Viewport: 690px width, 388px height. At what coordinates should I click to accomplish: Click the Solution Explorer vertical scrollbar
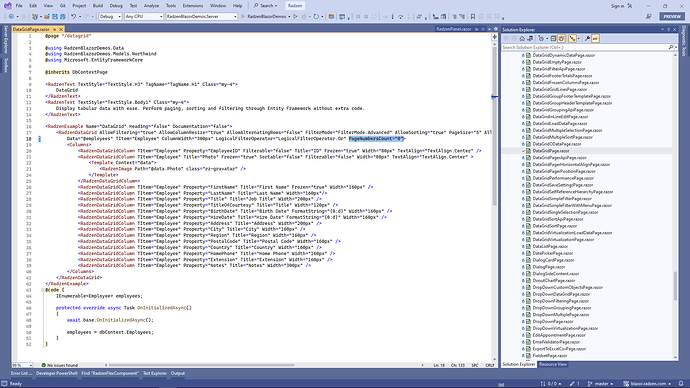pyautogui.click(x=675, y=286)
